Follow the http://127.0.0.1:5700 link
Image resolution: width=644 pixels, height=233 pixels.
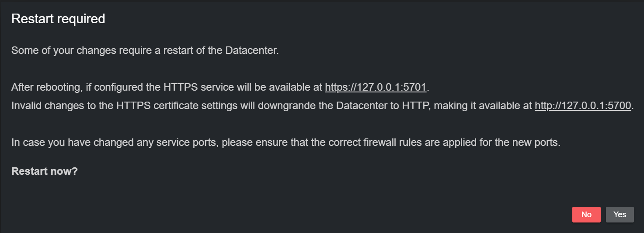[x=583, y=106]
